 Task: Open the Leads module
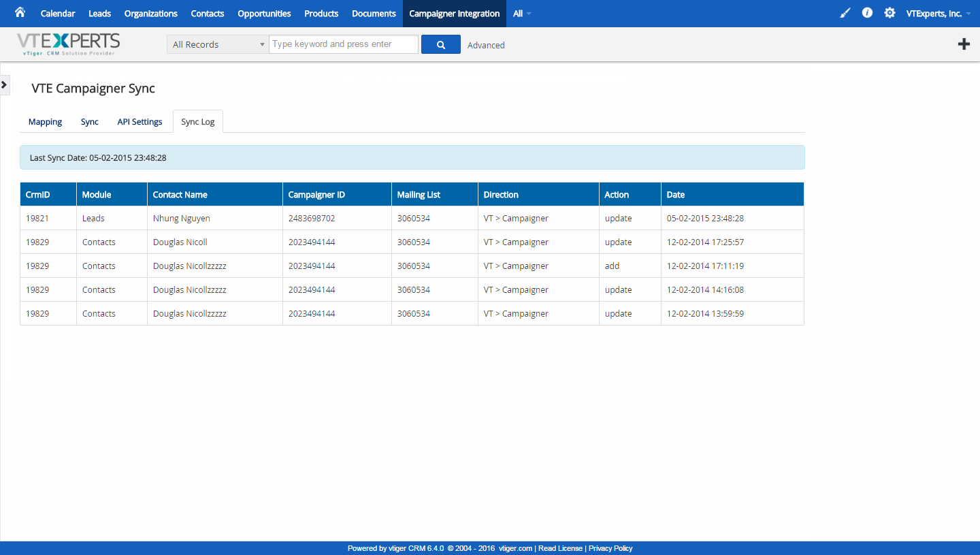pyautogui.click(x=99, y=14)
